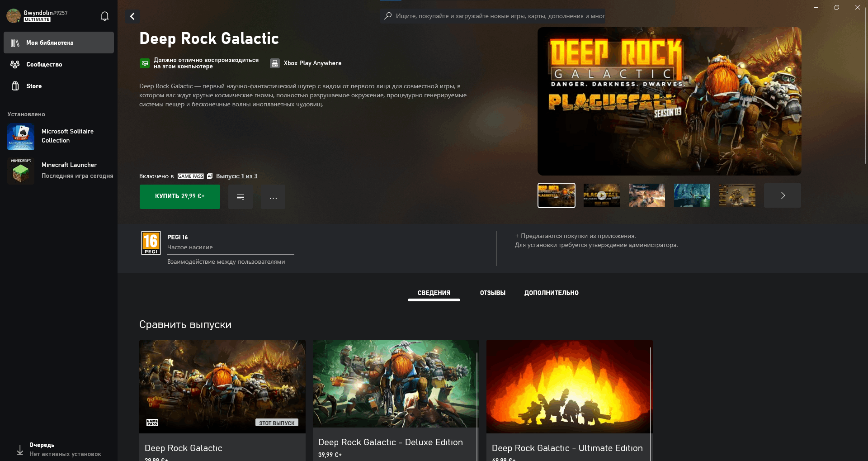The image size is (868, 461).
Task: Click the PC compatibility check icon
Action: [x=145, y=64]
